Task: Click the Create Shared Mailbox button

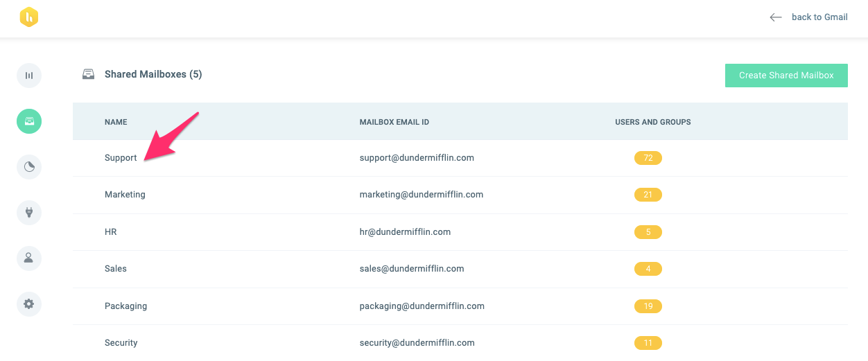Action: [x=786, y=76]
